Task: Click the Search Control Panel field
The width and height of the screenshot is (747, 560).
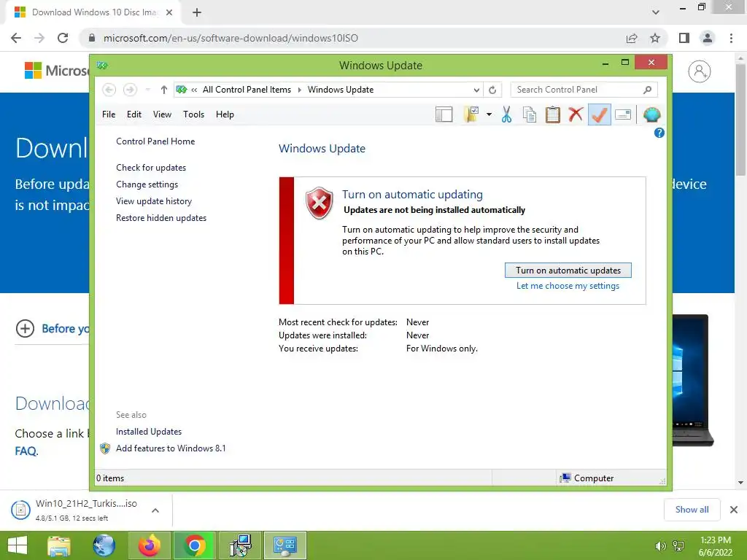Action: click(584, 90)
